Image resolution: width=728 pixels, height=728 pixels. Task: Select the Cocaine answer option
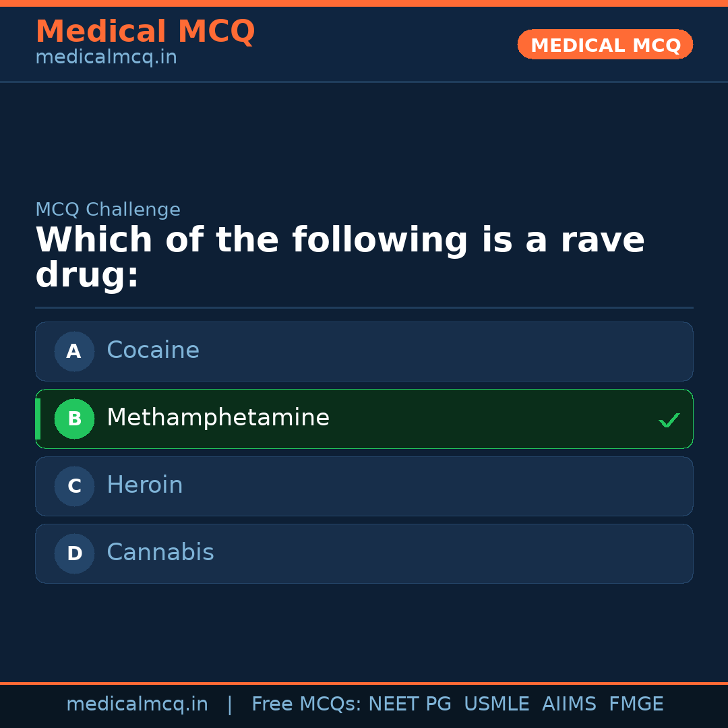(x=364, y=351)
